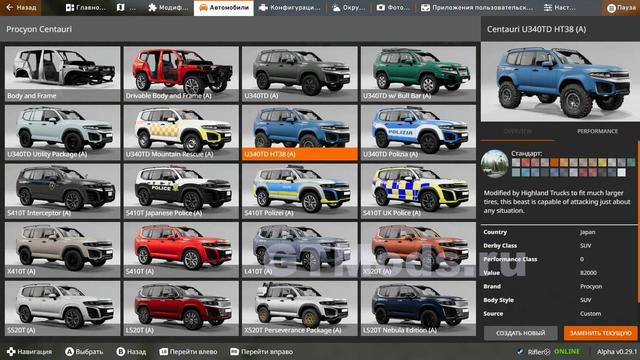Choose the X520T Perseverance Package thumbnail
Screen dimensions: 640x360
click(x=300, y=308)
